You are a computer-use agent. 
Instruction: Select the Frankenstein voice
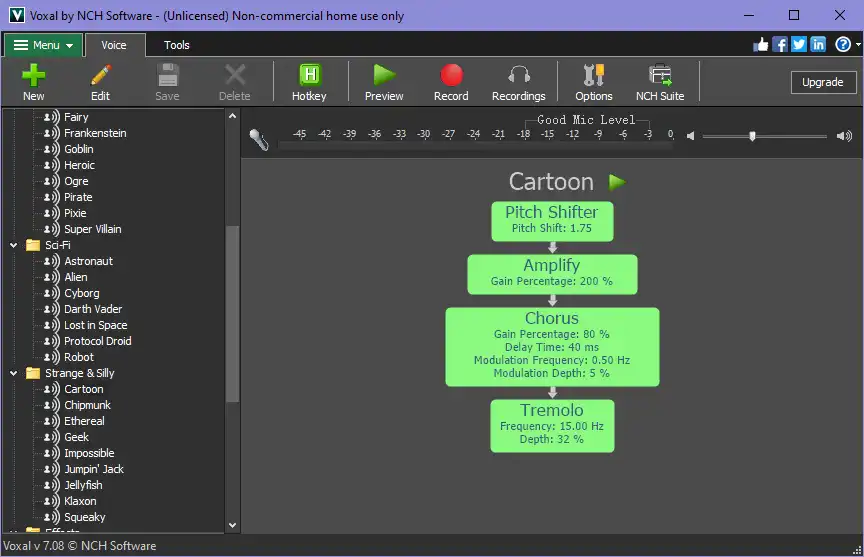[95, 133]
